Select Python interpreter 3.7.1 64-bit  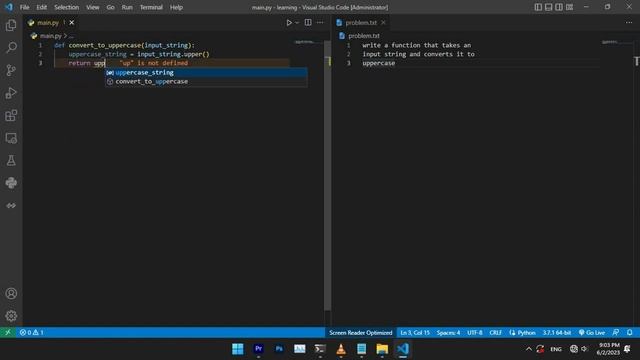tap(557, 333)
